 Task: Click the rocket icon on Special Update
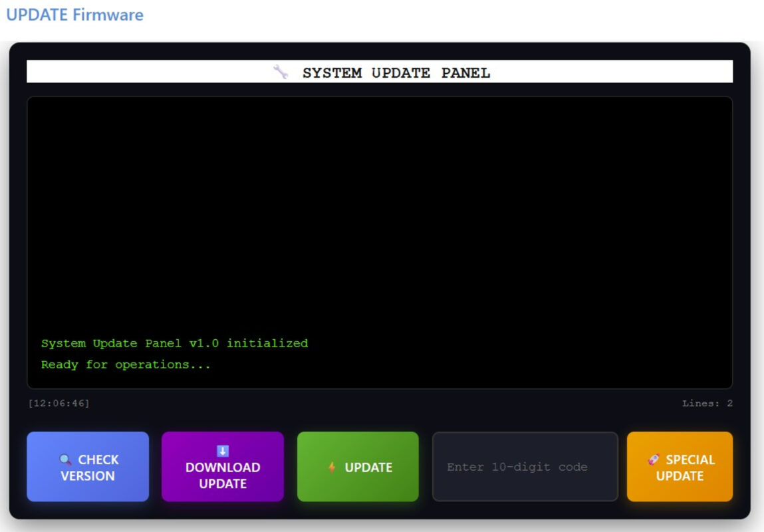click(x=654, y=460)
